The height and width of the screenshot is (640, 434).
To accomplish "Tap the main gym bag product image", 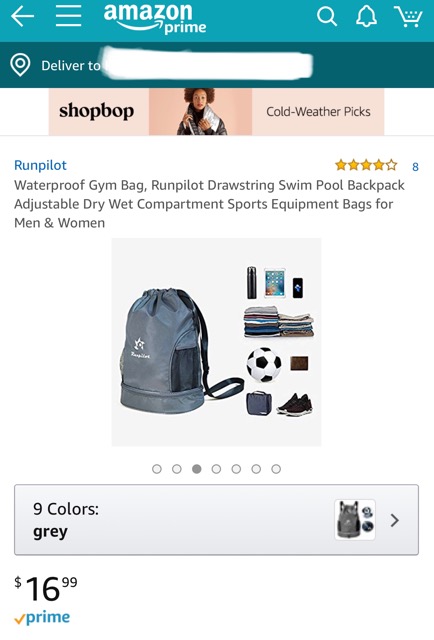I will [x=216, y=342].
